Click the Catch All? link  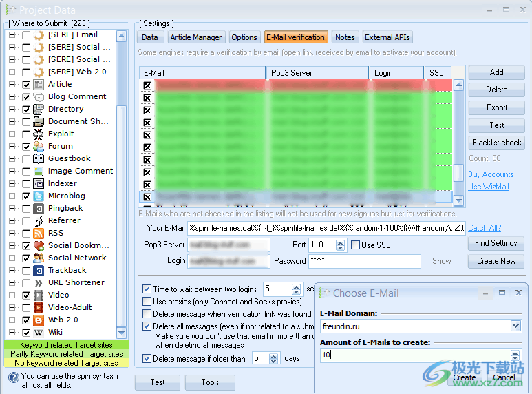click(485, 228)
